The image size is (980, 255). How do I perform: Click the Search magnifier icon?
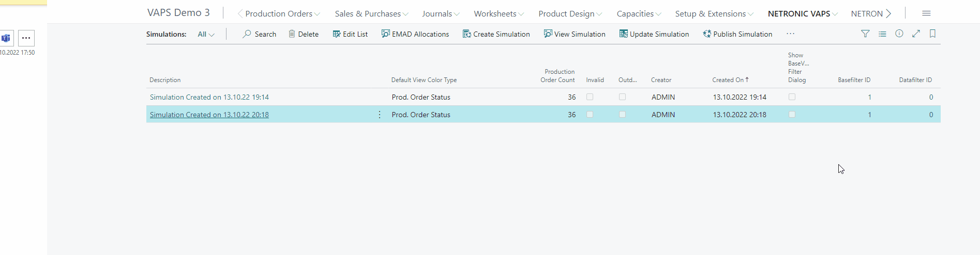click(x=247, y=34)
